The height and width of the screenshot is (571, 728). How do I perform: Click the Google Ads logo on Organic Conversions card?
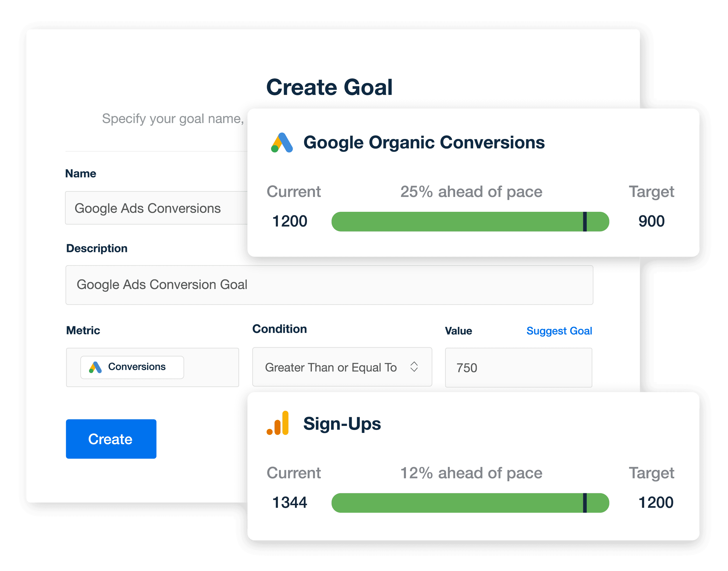[282, 142]
